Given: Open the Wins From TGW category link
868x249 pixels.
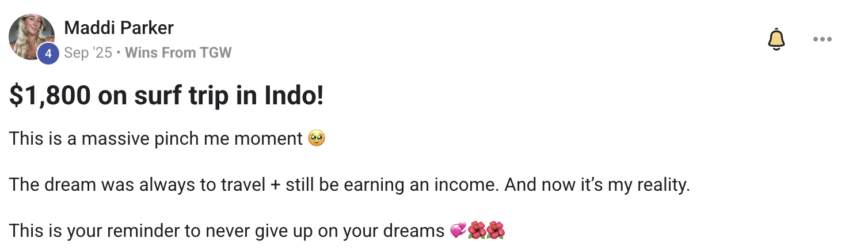Looking at the screenshot, I should click(178, 53).
